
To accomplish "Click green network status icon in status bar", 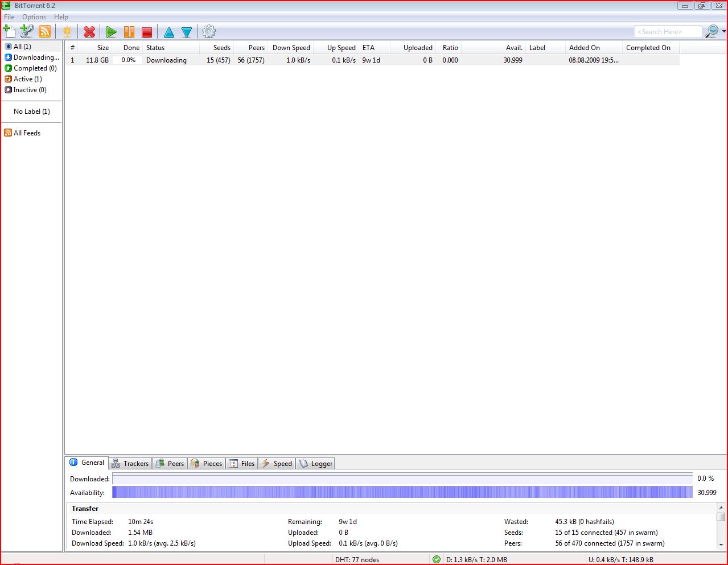I will point(437,559).
